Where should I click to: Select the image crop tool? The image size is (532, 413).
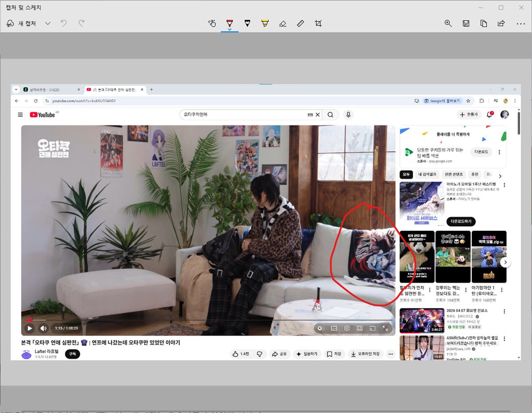tap(318, 23)
